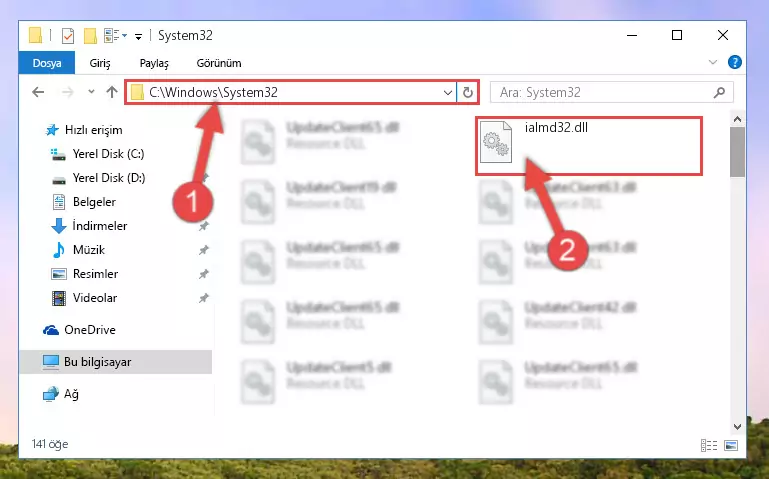This screenshot has height=479, width=769.
Task: Switch to large icons view layout
Action: tap(731, 445)
